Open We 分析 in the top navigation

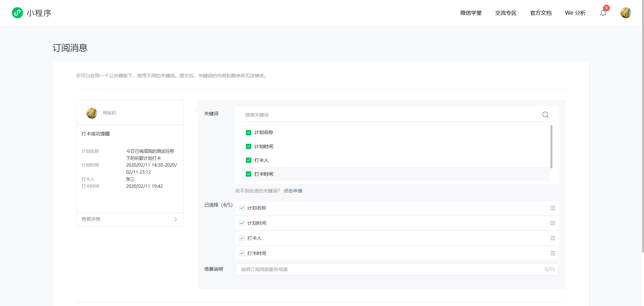[575, 13]
